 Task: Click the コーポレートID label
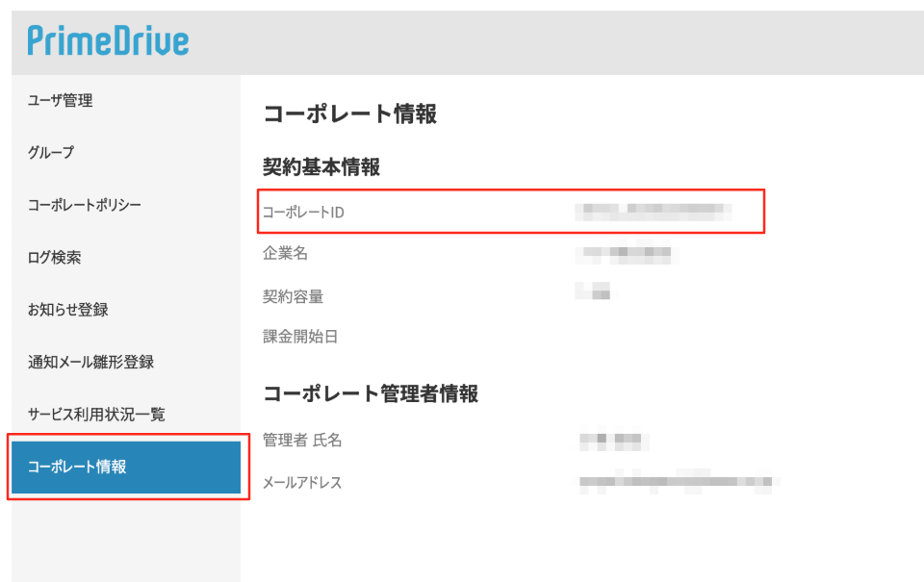tap(303, 212)
